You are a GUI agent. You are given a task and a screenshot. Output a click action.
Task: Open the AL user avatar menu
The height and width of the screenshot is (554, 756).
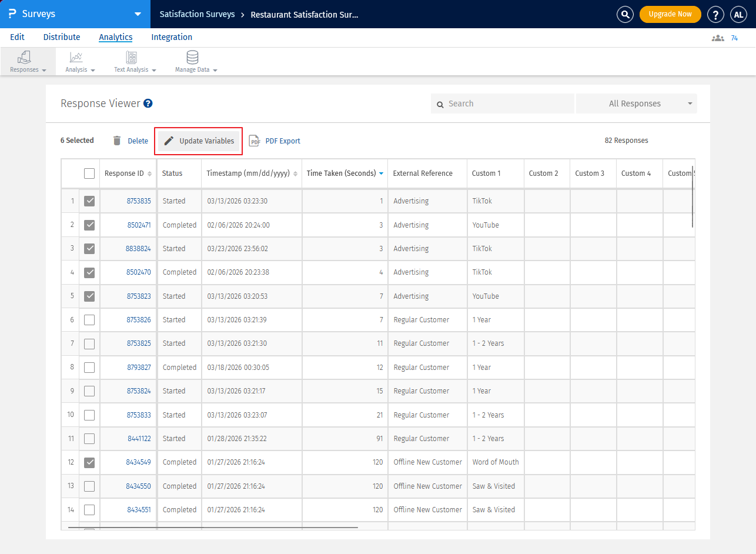pos(738,14)
